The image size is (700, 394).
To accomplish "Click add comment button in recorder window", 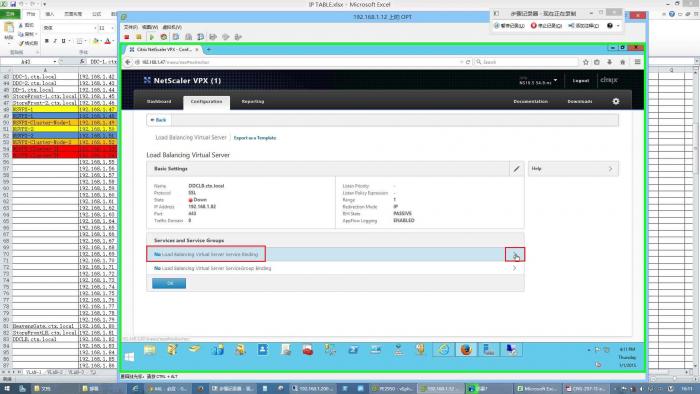I will 583,26.
